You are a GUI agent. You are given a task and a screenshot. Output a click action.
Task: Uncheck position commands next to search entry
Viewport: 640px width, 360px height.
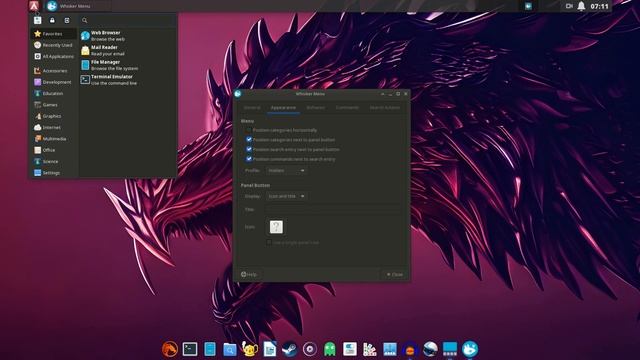pyautogui.click(x=249, y=159)
